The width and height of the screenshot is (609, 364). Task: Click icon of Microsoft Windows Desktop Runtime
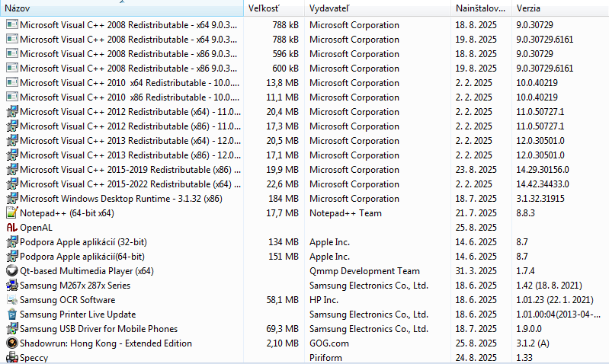click(x=12, y=199)
